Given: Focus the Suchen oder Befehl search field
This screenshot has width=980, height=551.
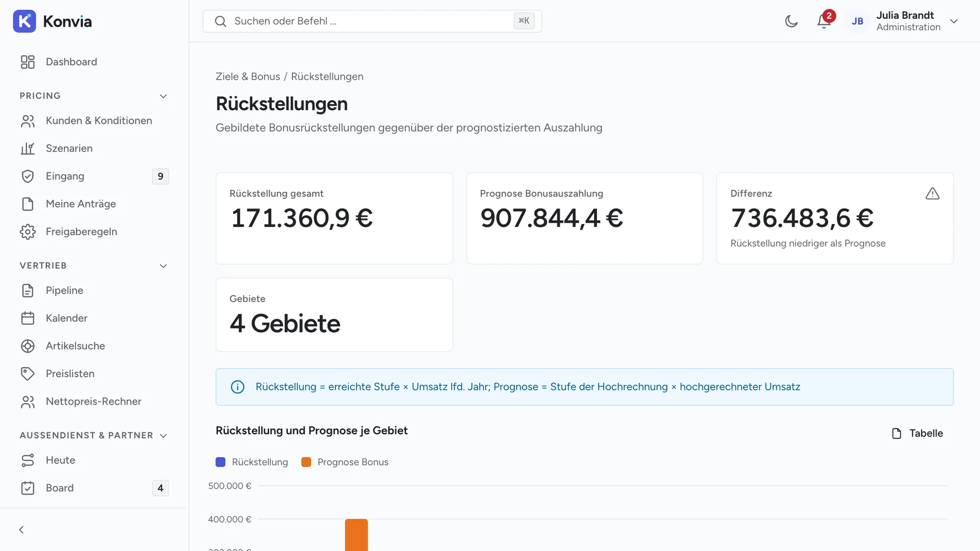Looking at the screenshot, I should click(x=372, y=21).
